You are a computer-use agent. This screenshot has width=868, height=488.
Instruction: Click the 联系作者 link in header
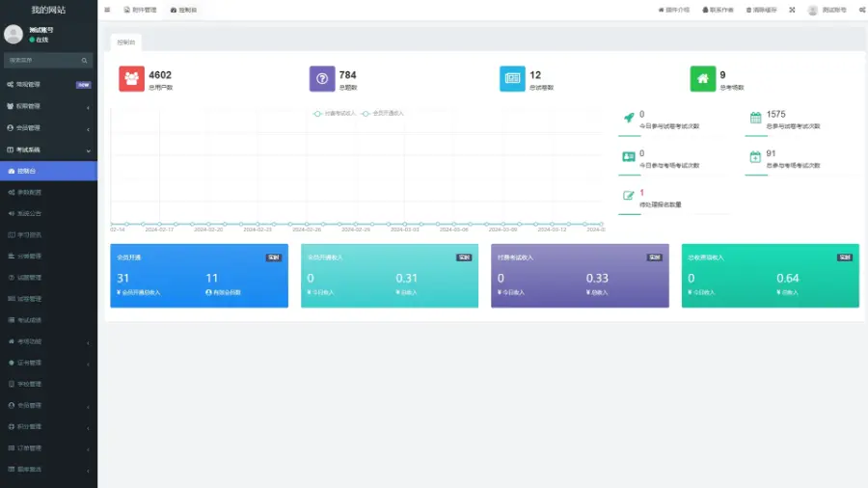click(718, 10)
